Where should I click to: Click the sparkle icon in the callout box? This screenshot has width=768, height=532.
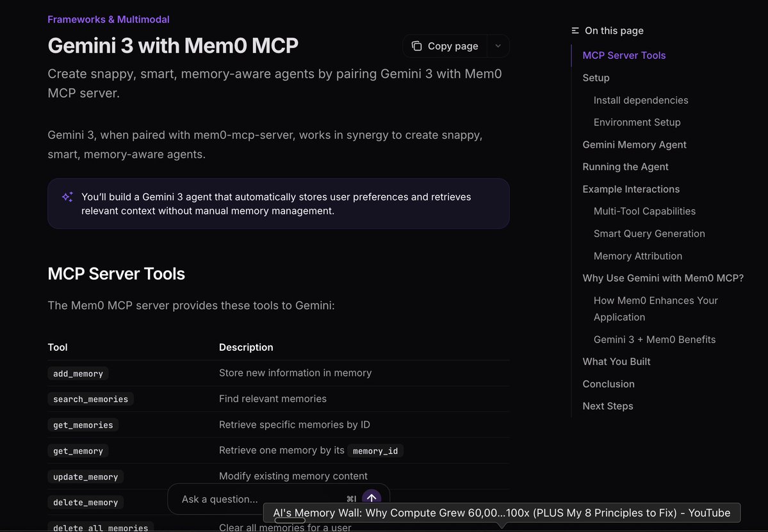68,197
